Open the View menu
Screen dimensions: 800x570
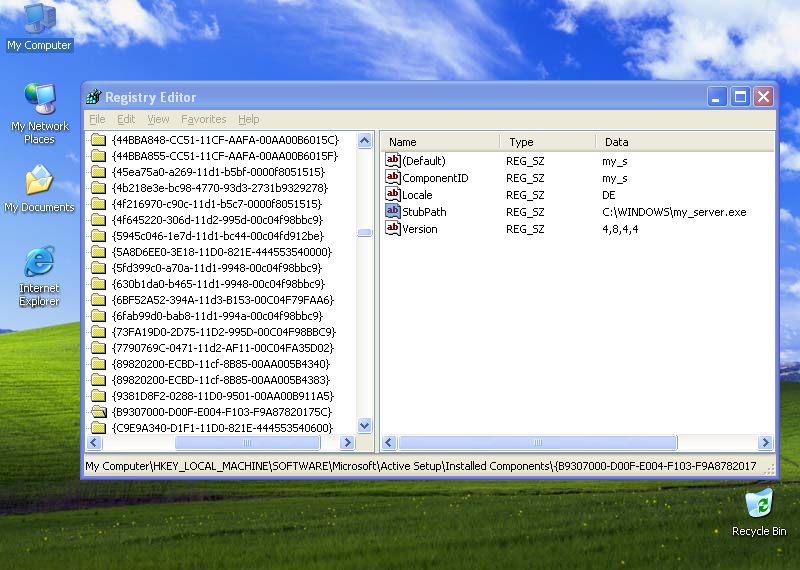(x=158, y=119)
